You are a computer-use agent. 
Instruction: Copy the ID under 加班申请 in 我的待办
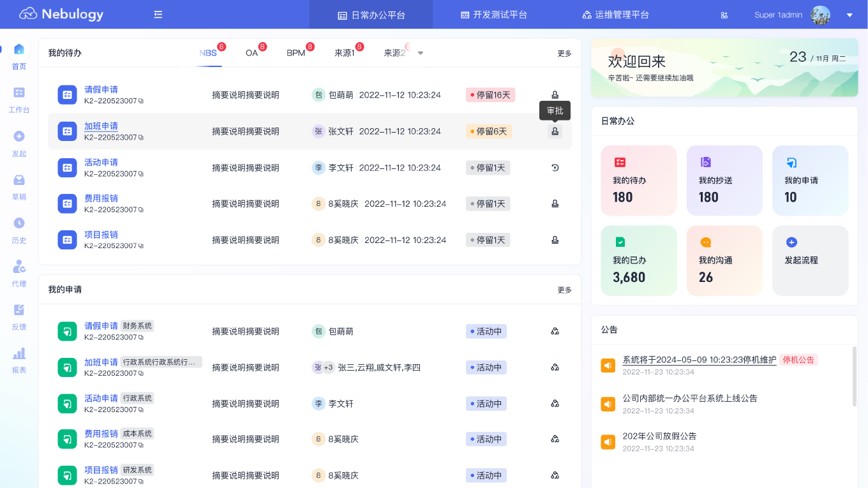click(142, 137)
